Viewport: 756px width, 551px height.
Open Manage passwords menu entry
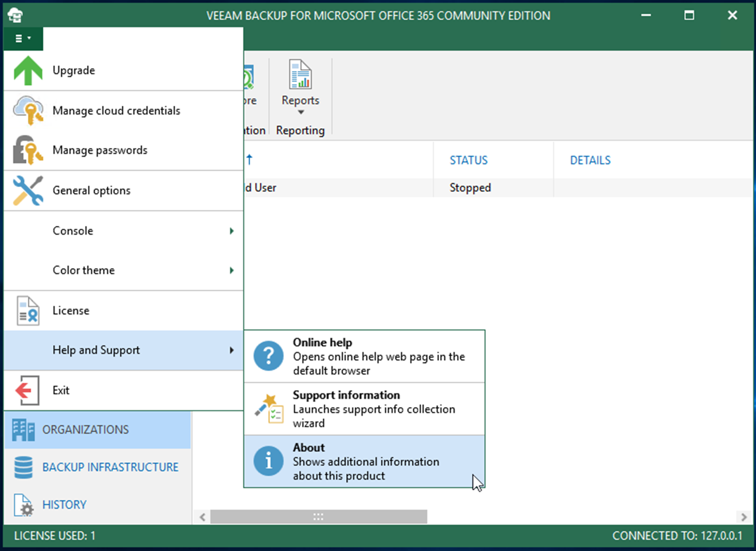click(124, 150)
